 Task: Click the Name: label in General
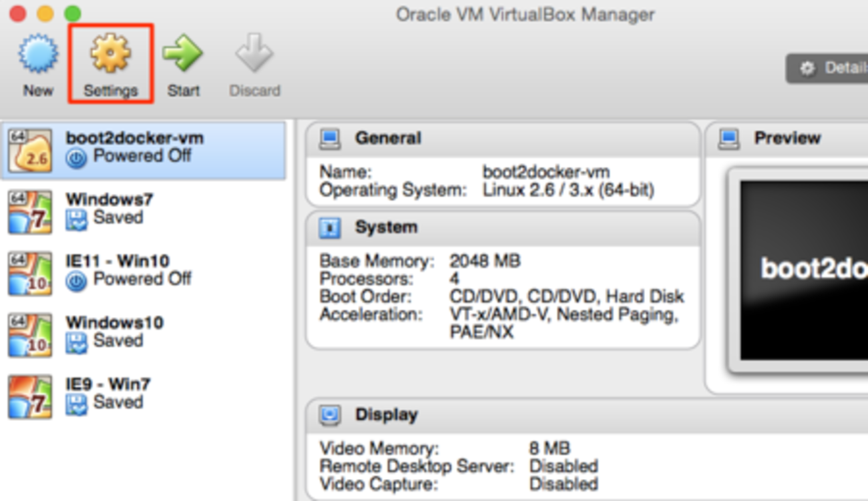point(345,172)
